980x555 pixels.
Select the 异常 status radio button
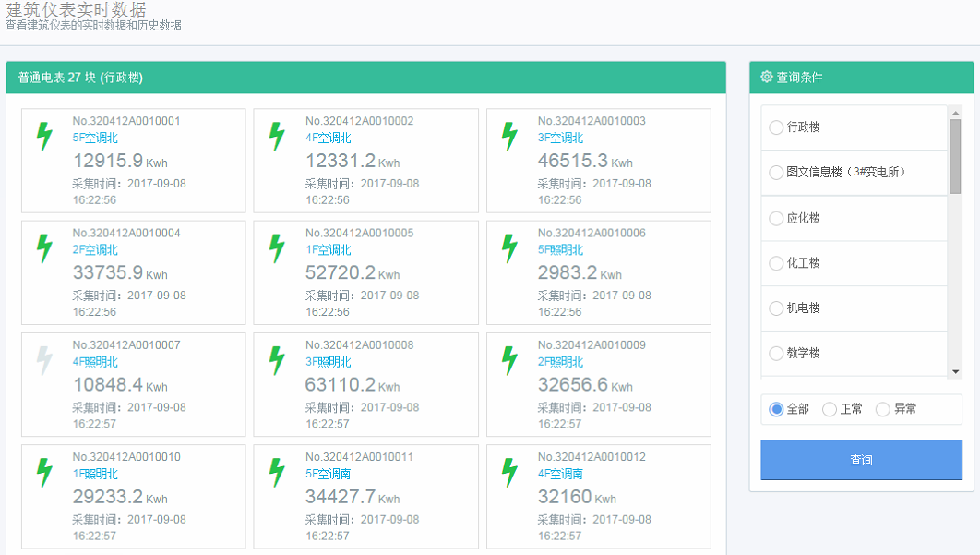pyautogui.click(x=883, y=409)
